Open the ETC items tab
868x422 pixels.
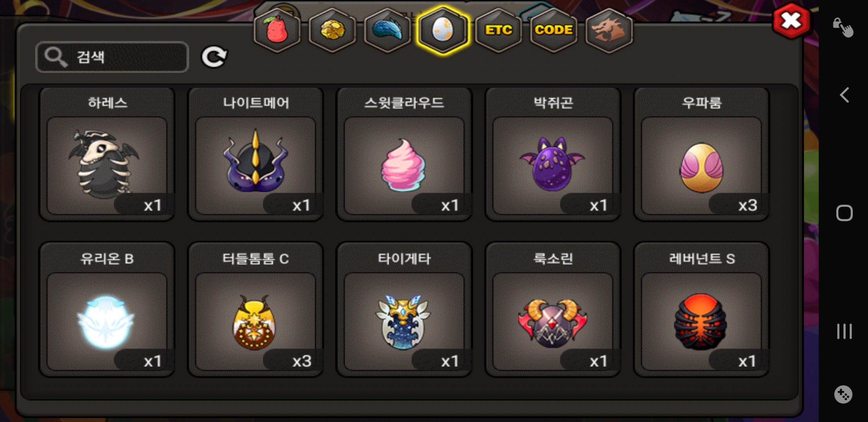(x=499, y=30)
